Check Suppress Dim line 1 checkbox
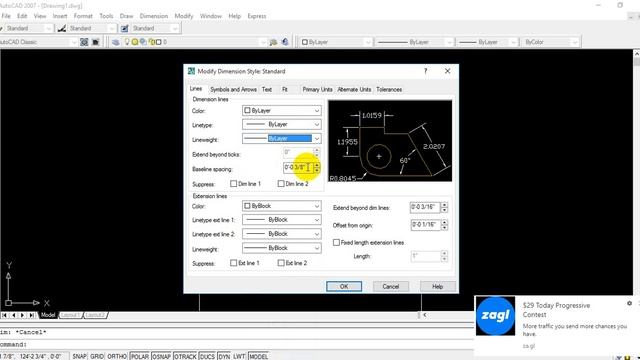 click(233, 184)
